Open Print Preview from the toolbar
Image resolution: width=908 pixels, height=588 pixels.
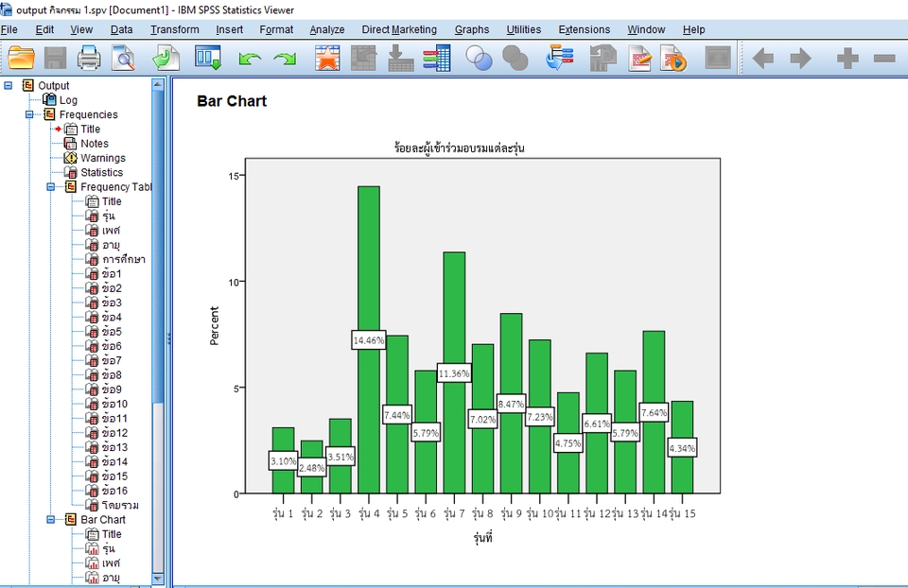(123, 58)
